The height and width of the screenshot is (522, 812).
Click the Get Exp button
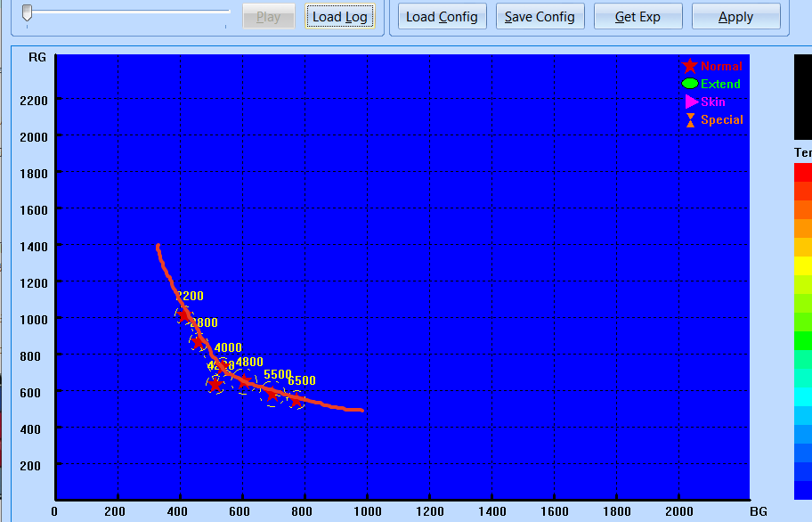pos(637,17)
